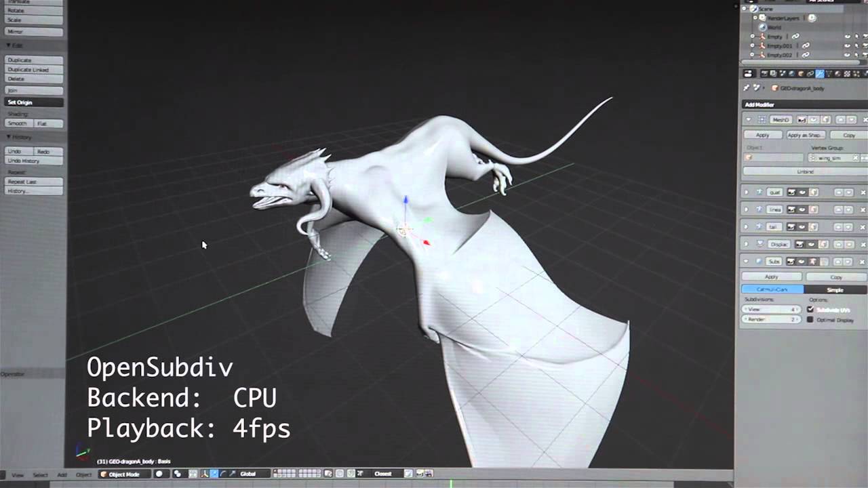
Task: Open the World properties tab icon
Action: tap(791, 73)
